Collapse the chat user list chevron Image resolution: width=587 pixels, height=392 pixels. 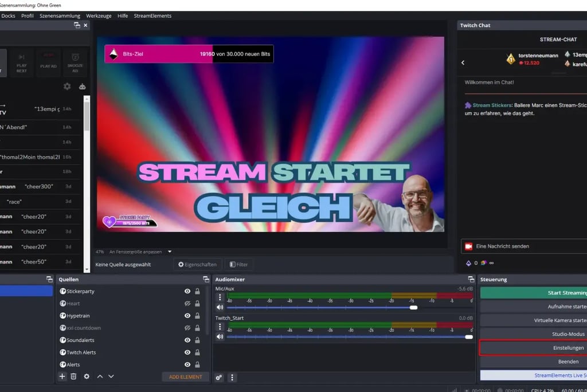pos(463,62)
